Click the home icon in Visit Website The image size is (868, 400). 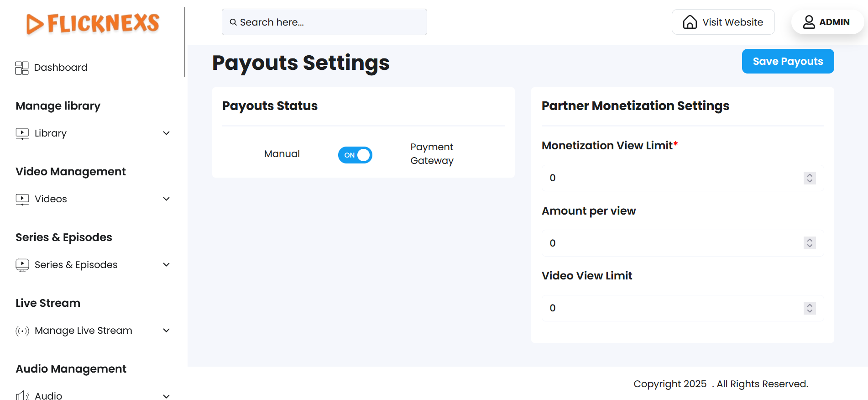point(690,22)
